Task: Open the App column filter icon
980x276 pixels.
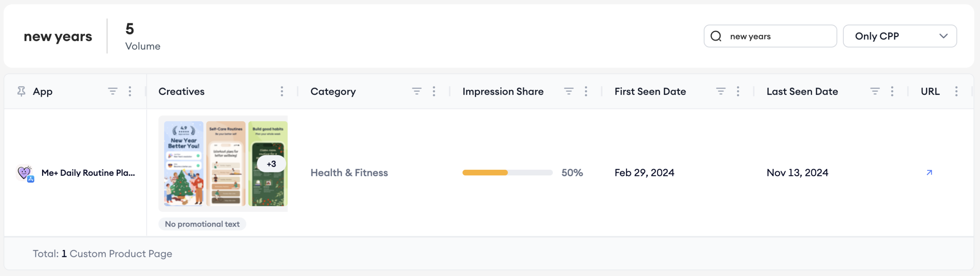Action: click(x=113, y=91)
